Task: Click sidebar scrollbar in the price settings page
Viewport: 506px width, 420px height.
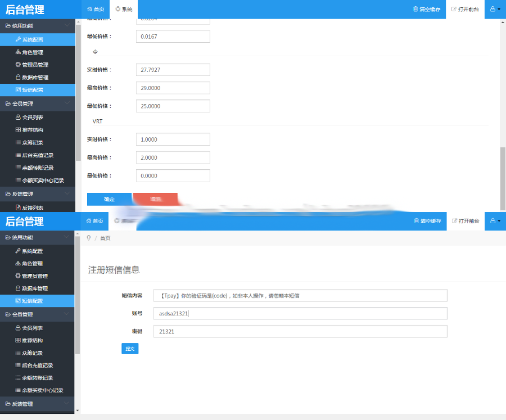Action: click(78, 93)
